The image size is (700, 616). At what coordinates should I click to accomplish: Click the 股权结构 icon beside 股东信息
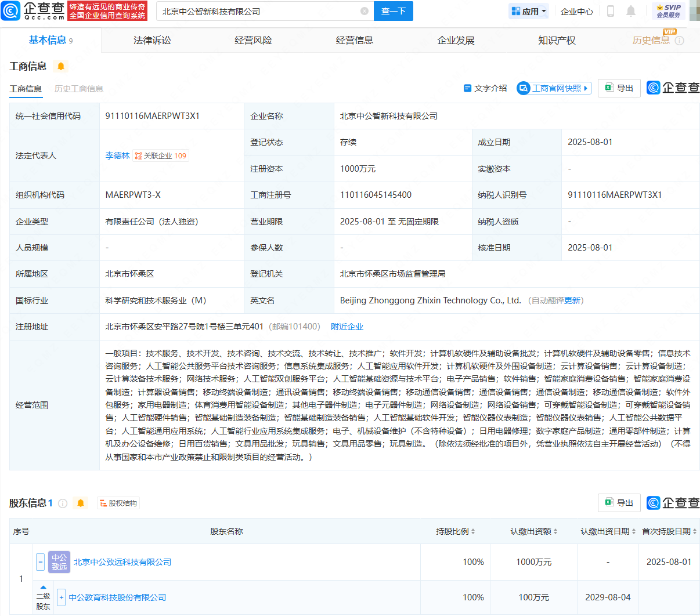tap(118, 503)
